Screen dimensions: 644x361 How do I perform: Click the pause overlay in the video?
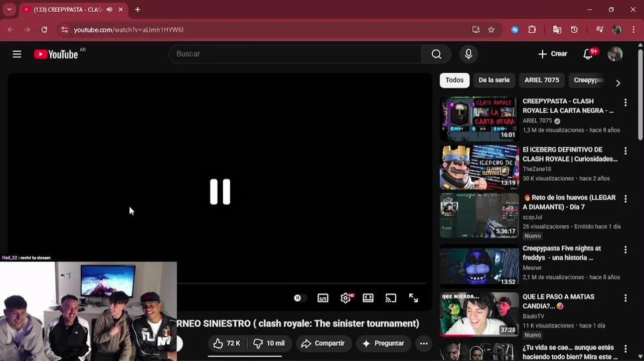(x=220, y=192)
